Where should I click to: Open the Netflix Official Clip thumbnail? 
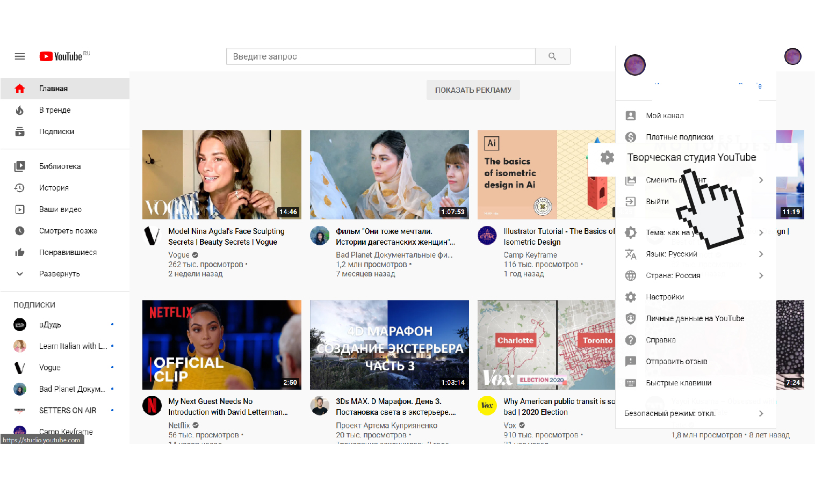(x=221, y=345)
